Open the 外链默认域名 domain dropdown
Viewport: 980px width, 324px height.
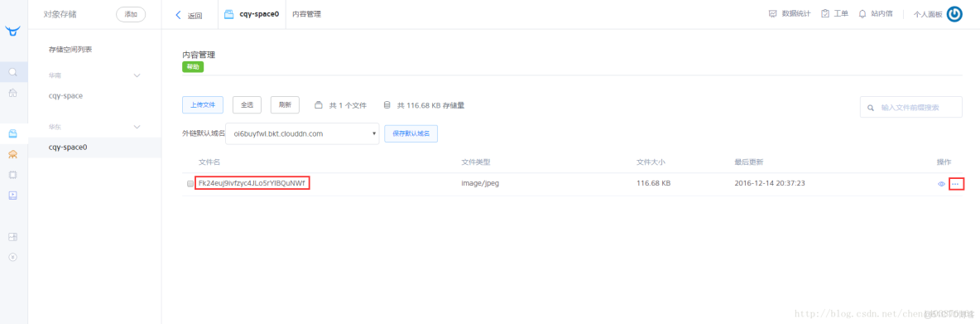pyautogui.click(x=302, y=133)
